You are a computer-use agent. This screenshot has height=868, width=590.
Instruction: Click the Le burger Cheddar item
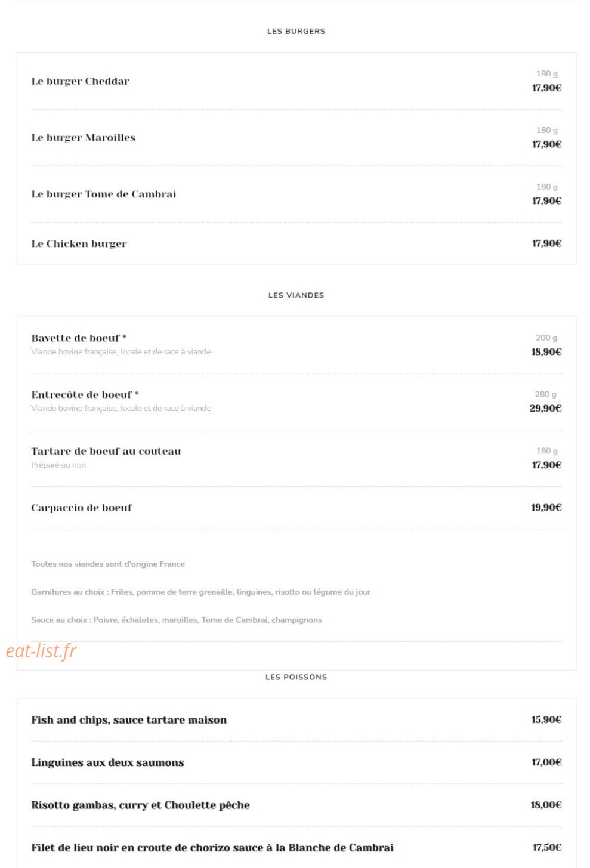pos(80,81)
